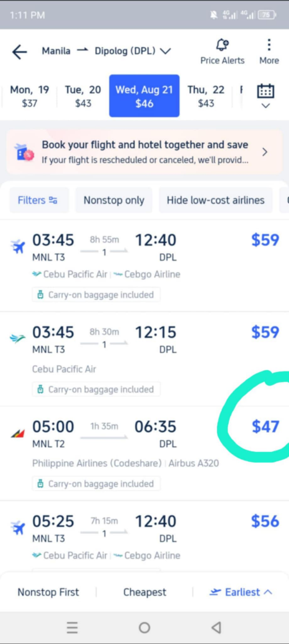Tap the Android home circle icon
The height and width of the screenshot is (644, 289).
(144, 627)
